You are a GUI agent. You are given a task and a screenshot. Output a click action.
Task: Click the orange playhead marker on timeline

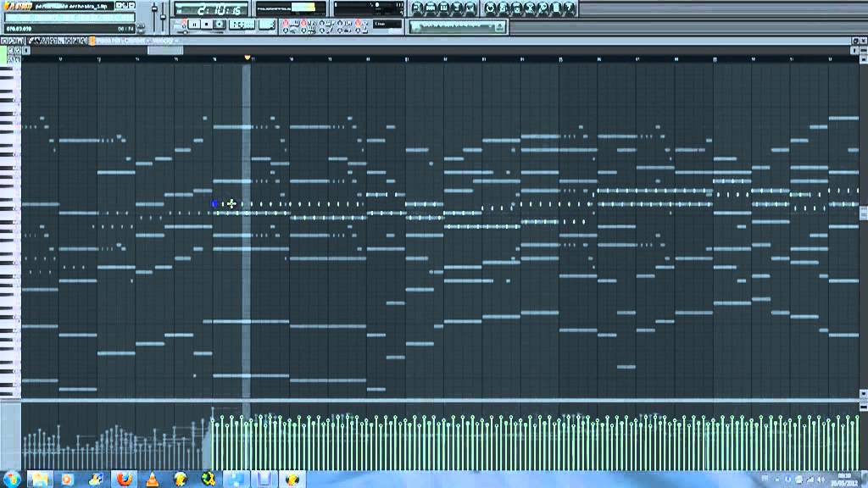point(247,58)
